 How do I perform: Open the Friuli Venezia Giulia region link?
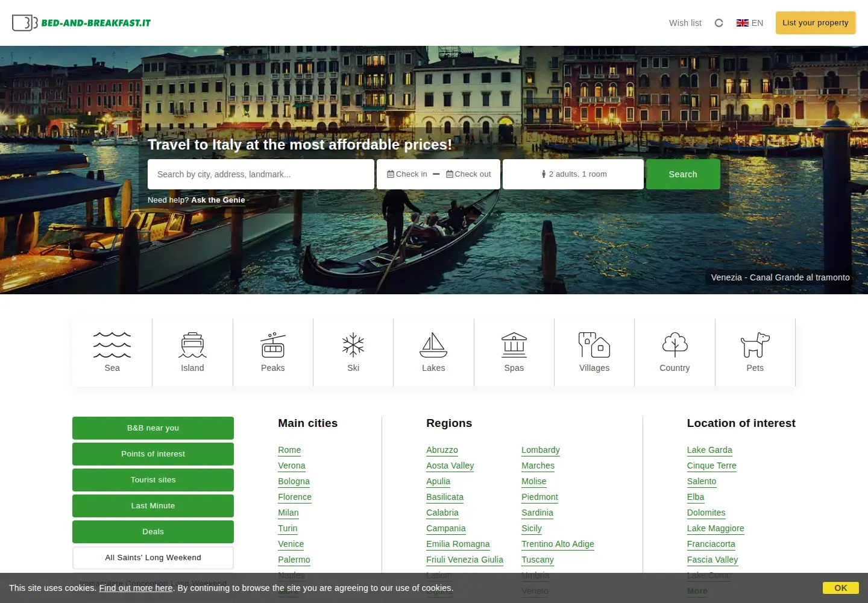point(465,560)
